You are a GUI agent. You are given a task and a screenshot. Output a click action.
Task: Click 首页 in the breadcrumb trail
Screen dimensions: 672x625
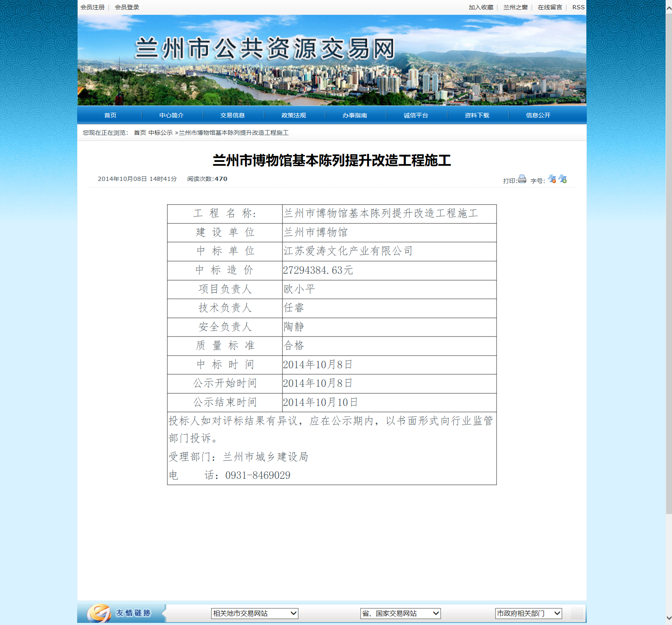point(140,133)
